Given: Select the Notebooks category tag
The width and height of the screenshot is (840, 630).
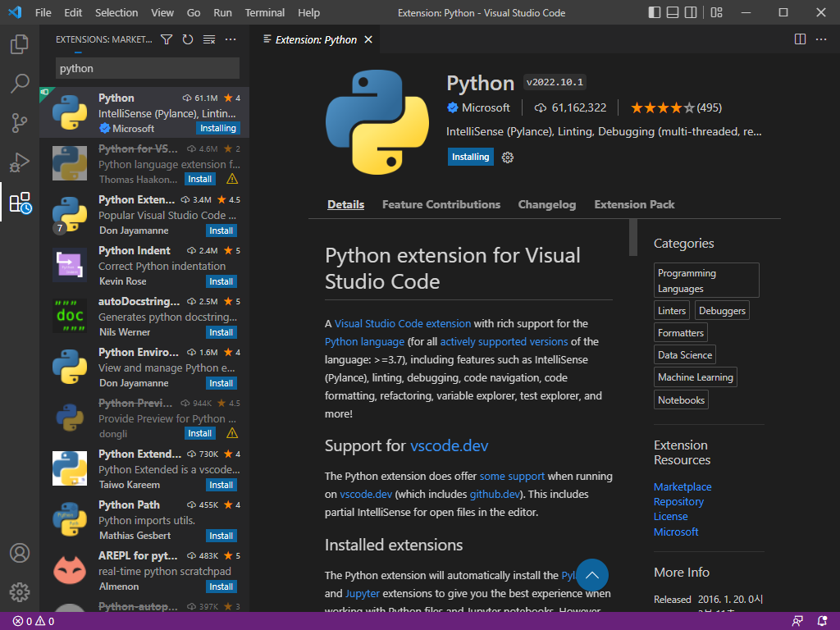Looking at the screenshot, I should (x=681, y=399).
